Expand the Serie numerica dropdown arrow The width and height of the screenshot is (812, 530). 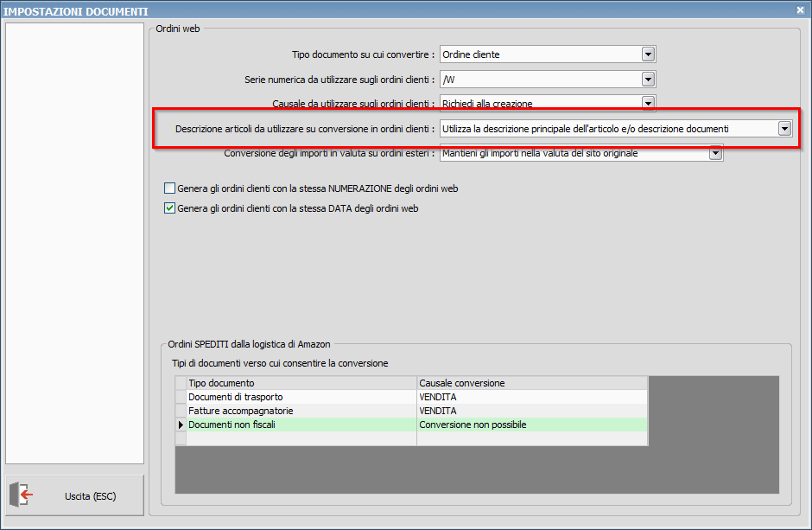point(648,80)
